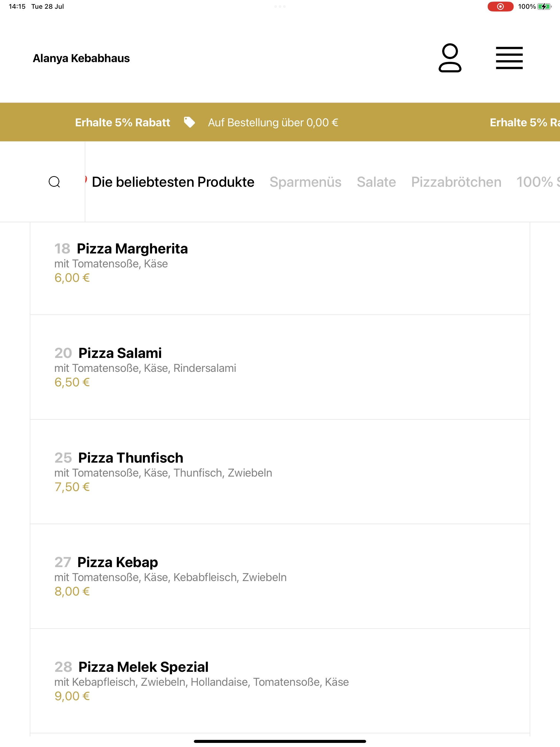Click the 8,00 € price of Kebap
Screen dimensions: 560x747
point(72,591)
